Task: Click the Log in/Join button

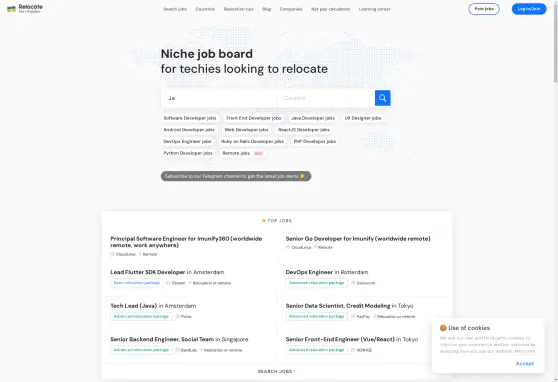Action: tap(529, 9)
